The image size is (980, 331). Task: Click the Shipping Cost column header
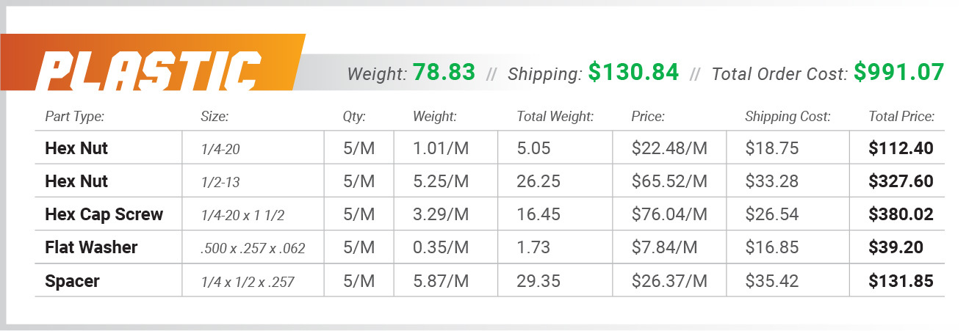[x=788, y=116]
